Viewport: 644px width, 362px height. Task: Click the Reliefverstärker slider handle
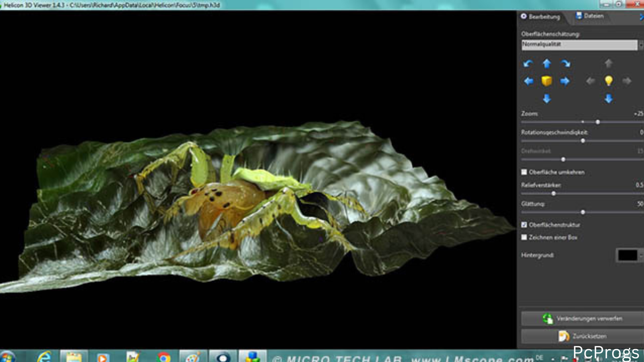click(x=553, y=193)
